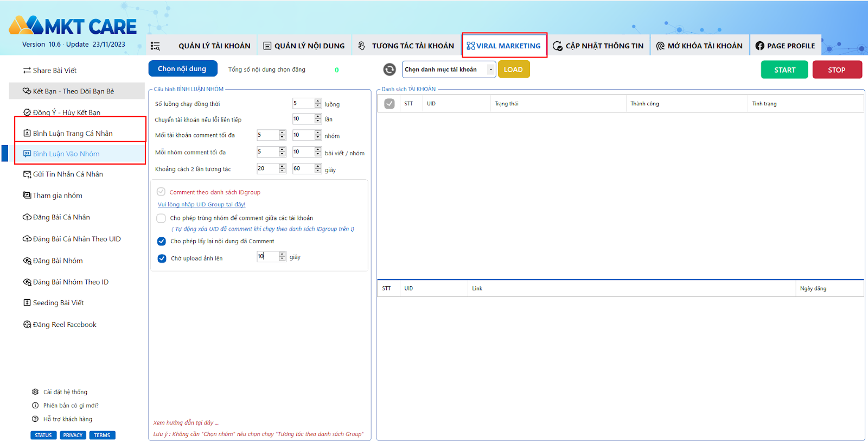Click the Seeding Bài Viết icon
This screenshot has width=868, height=442.
click(x=27, y=302)
